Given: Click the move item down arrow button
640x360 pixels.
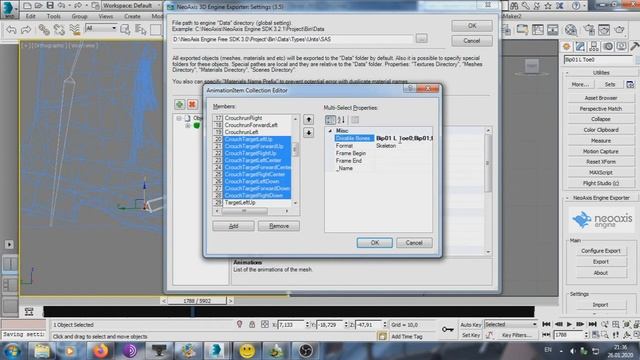Looking at the screenshot, I should (309, 133).
